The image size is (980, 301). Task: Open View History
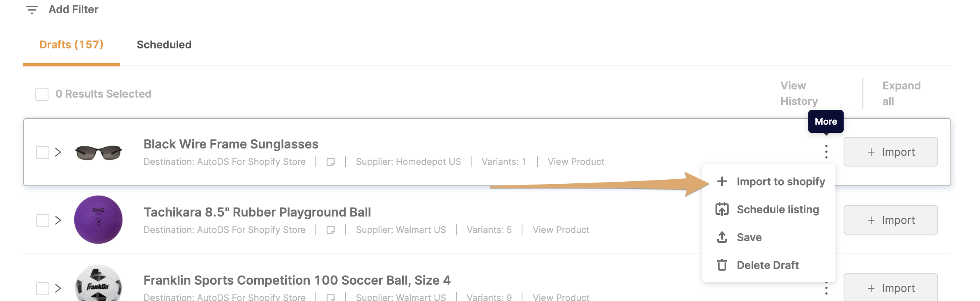tap(799, 93)
